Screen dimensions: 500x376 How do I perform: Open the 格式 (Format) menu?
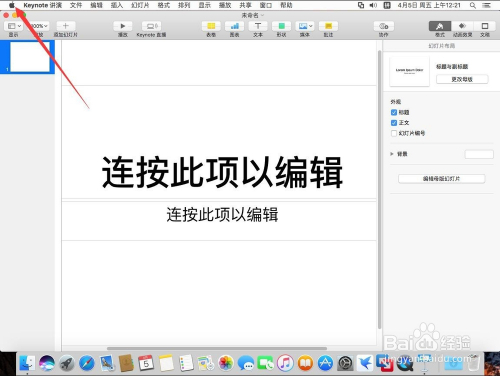[164, 5]
